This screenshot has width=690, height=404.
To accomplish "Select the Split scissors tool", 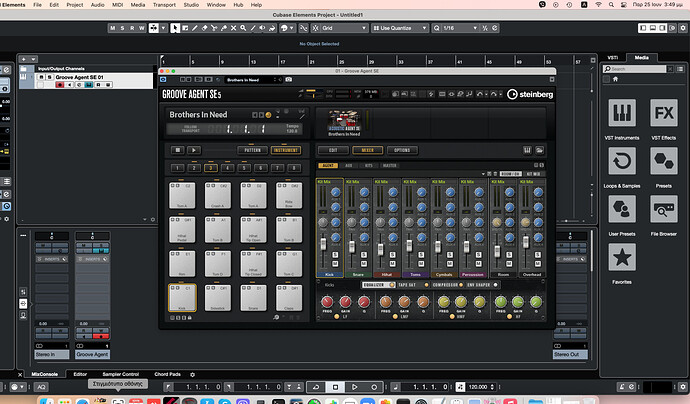I will click(214, 28).
